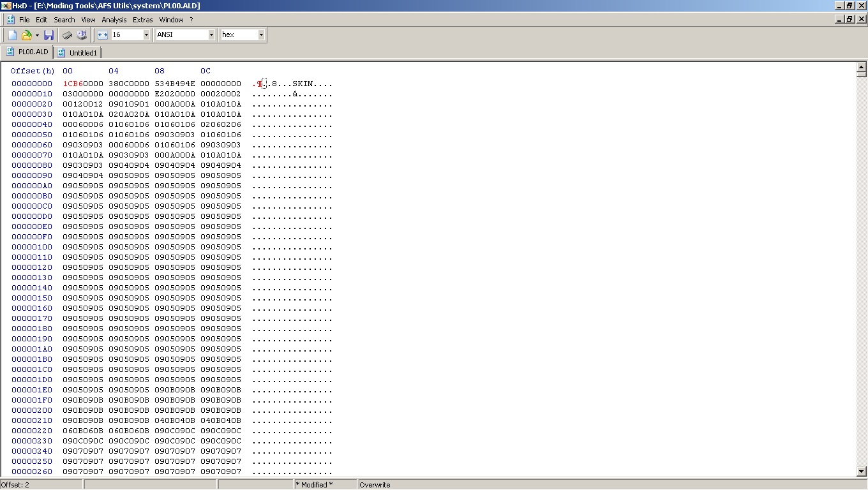Open the View menu
The image size is (868, 490).
88,20
